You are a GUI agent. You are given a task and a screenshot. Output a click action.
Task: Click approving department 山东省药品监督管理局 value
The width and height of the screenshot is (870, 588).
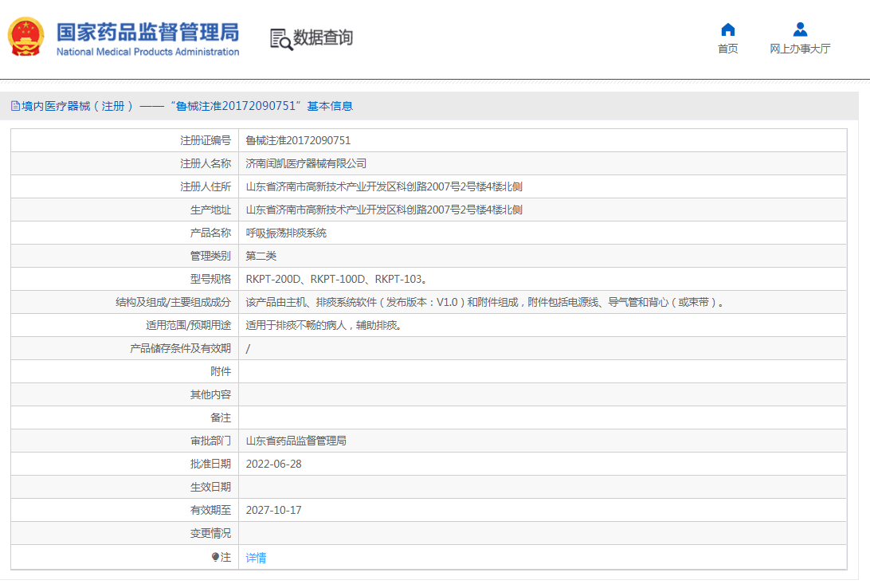point(296,441)
